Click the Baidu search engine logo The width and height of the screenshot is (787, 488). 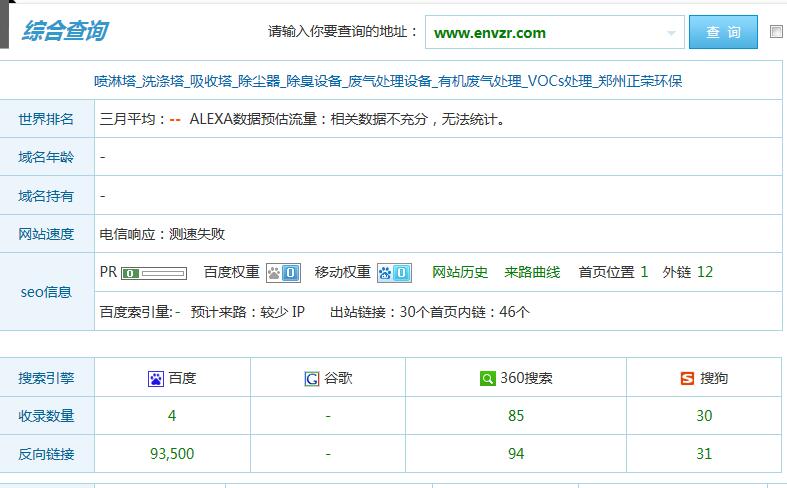156,379
